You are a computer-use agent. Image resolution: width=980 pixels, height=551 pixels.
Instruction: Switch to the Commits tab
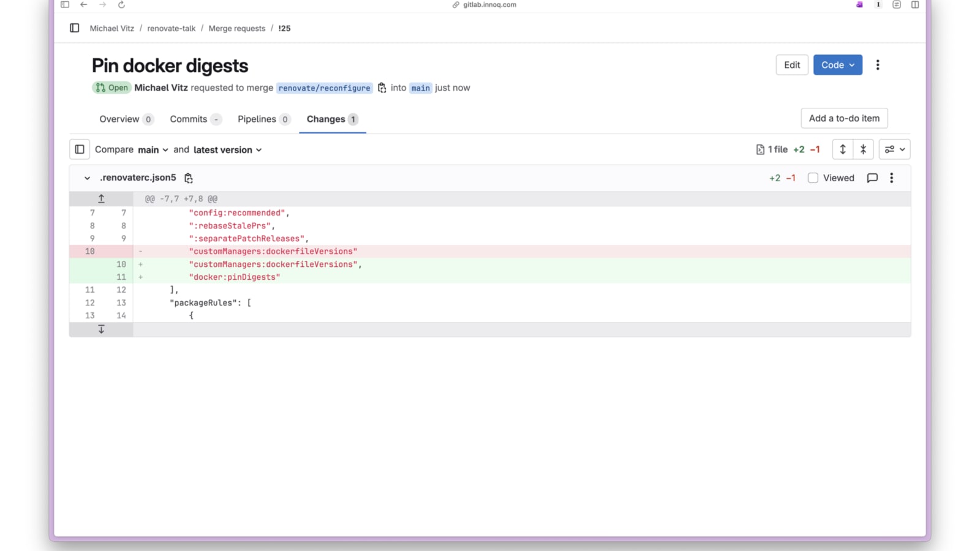195,119
